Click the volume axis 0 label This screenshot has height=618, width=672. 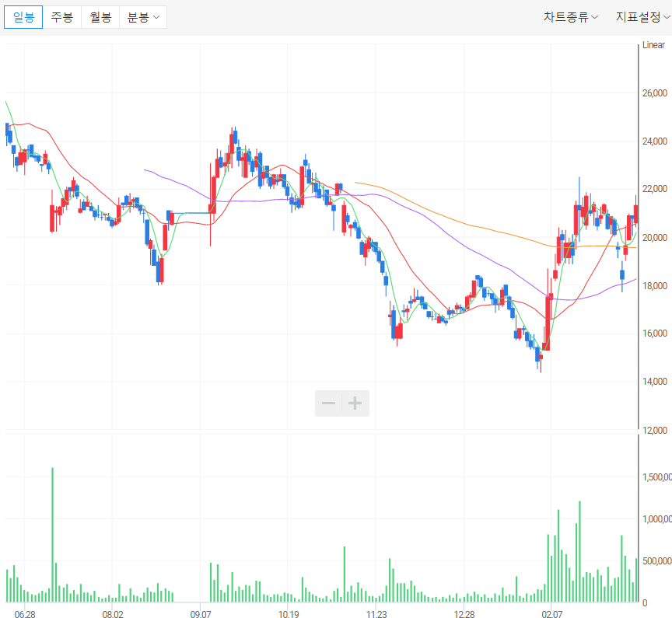tap(645, 603)
